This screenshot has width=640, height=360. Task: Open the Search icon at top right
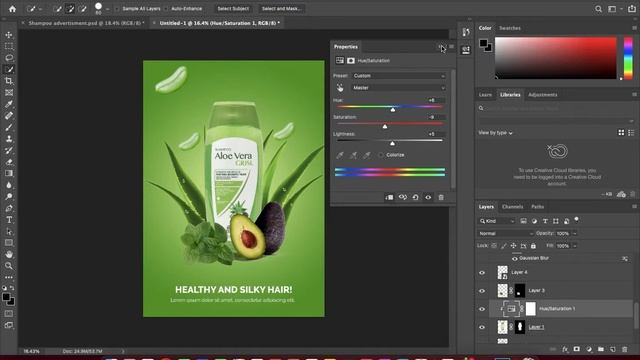pos(598,9)
